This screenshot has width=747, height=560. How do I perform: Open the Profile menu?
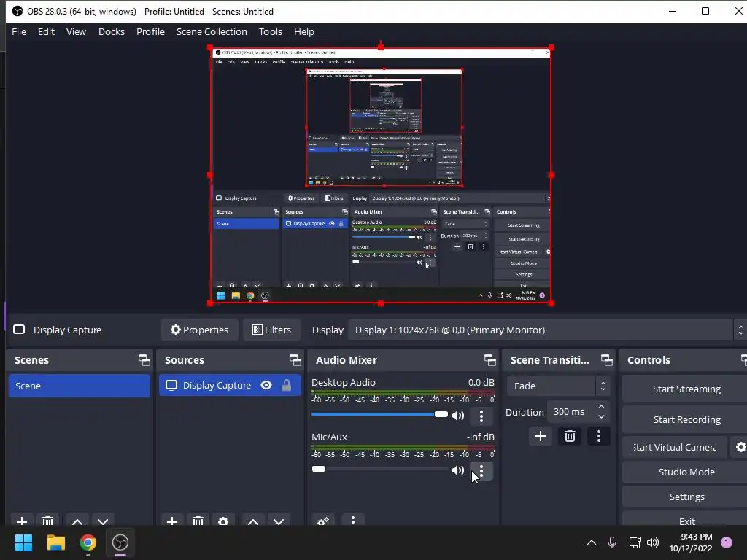point(150,31)
